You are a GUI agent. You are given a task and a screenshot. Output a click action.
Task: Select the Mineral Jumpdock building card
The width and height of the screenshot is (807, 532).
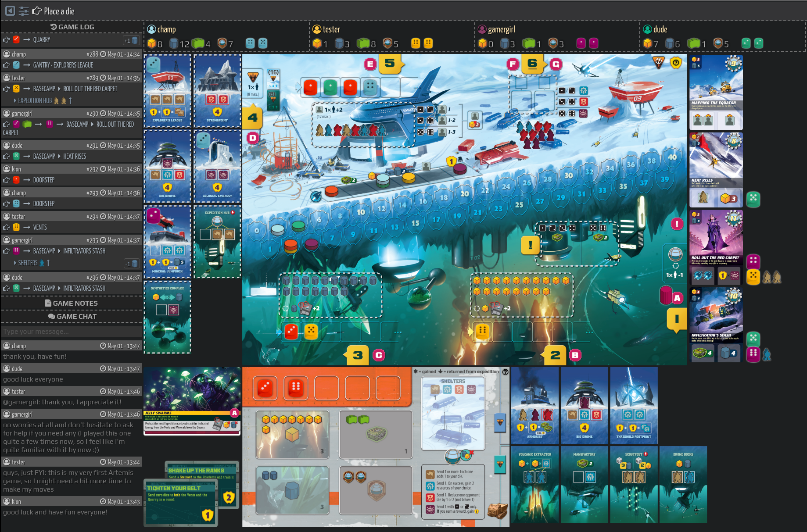tap(168, 242)
